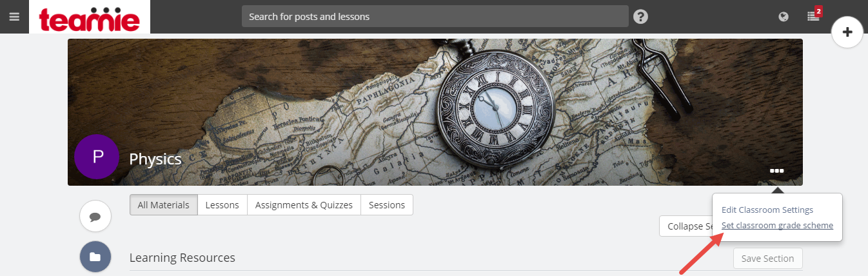Open the speech bubble posts icon
This screenshot has width=868, height=276.
(95, 217)
